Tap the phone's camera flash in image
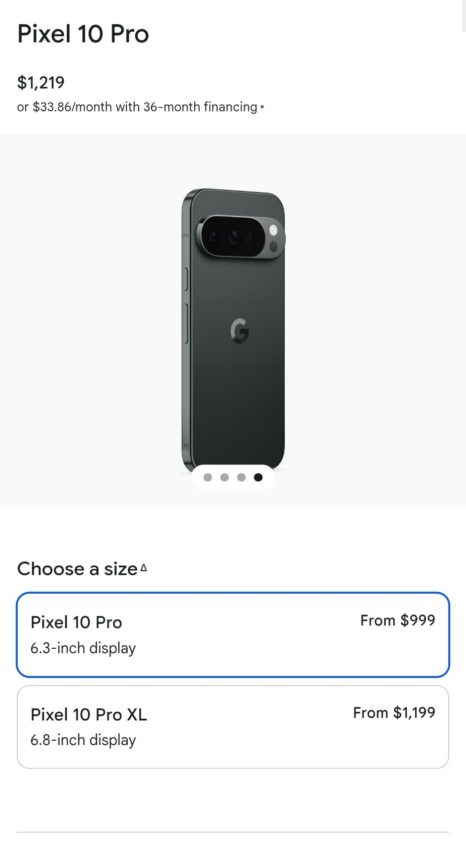The width and height of the screenshot is (466, 868). pos(274,230)
